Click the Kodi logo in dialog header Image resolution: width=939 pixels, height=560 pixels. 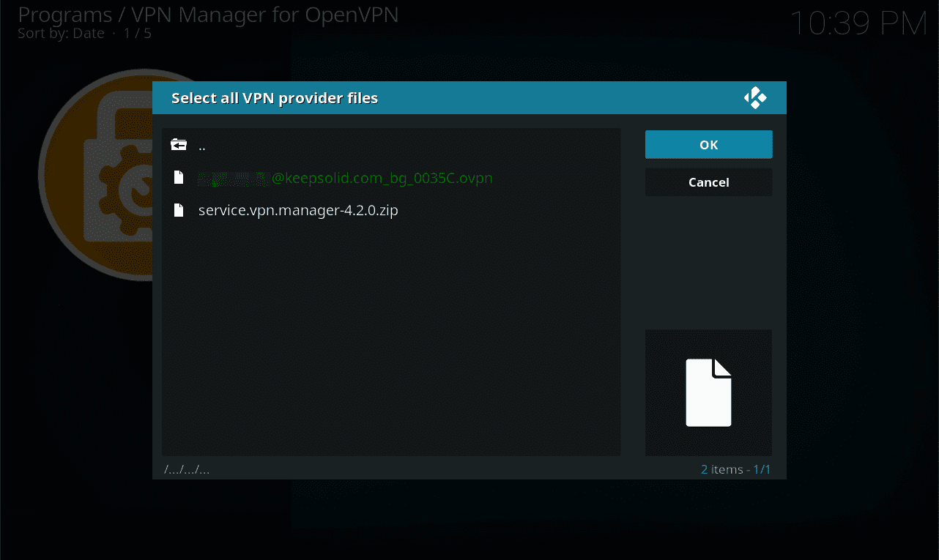coord(755,98)
